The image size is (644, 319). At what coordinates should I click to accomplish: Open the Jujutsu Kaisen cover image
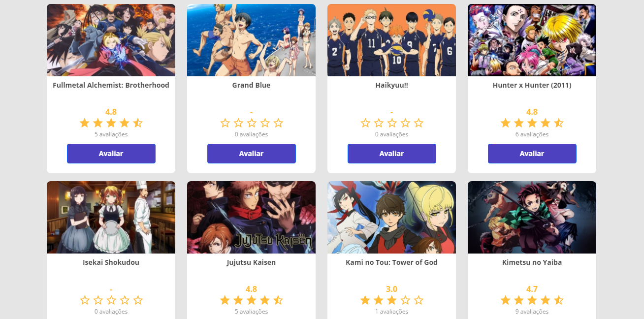252,217
